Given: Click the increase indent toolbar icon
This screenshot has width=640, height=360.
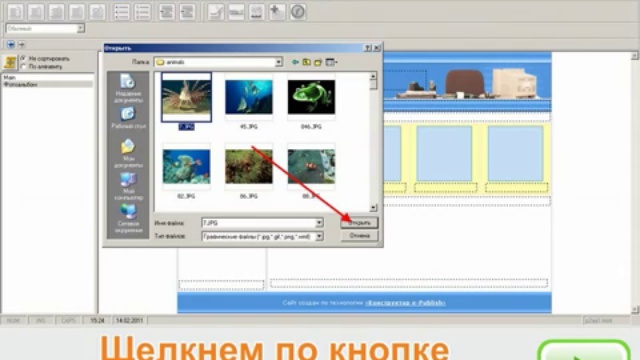Looking at the screenshot, I should coord(187,12).
